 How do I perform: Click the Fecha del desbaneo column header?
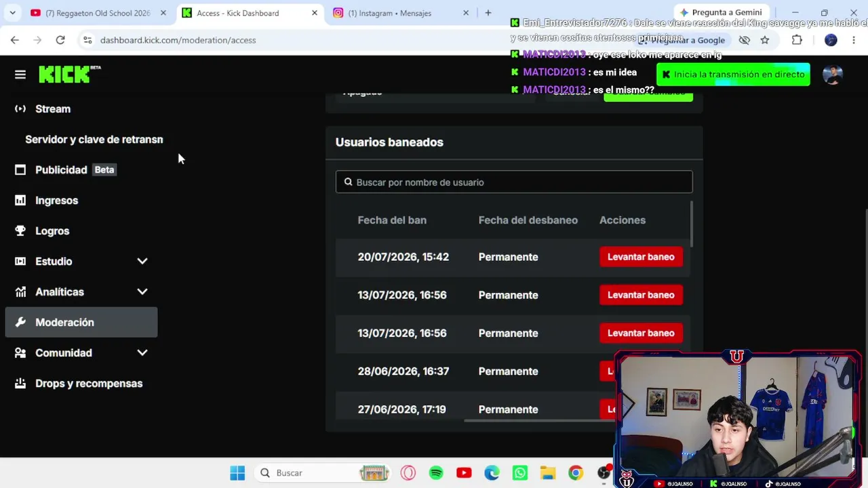point(528,220)
